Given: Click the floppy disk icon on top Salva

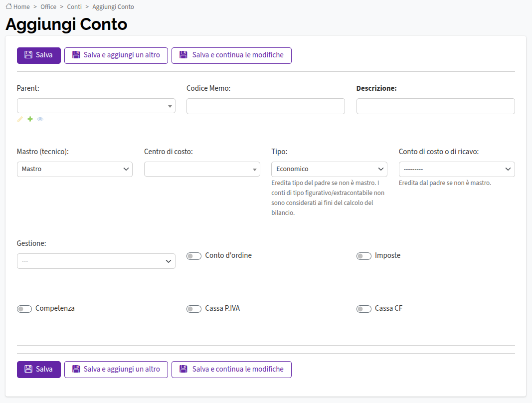Looking at the screenshot, I should (28, 55).
